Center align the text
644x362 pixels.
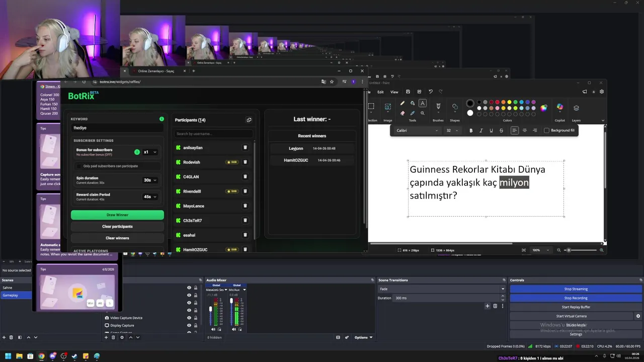(525, 130)
